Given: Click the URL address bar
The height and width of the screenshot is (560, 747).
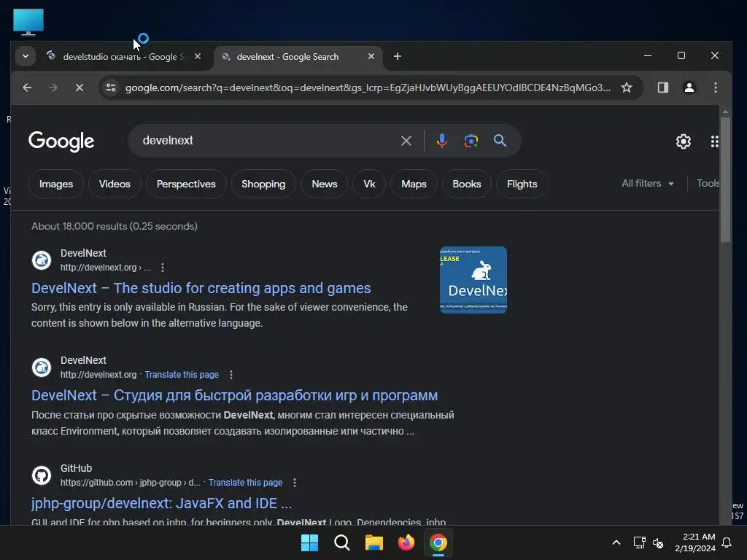Looking at the screenshot, I should coord(368,87).
